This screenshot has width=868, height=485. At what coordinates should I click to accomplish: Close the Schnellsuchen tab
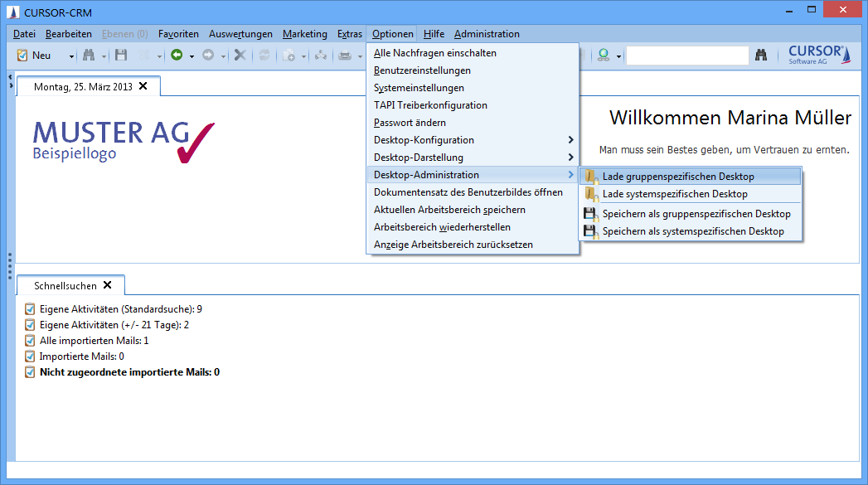(x=107, y=285)
